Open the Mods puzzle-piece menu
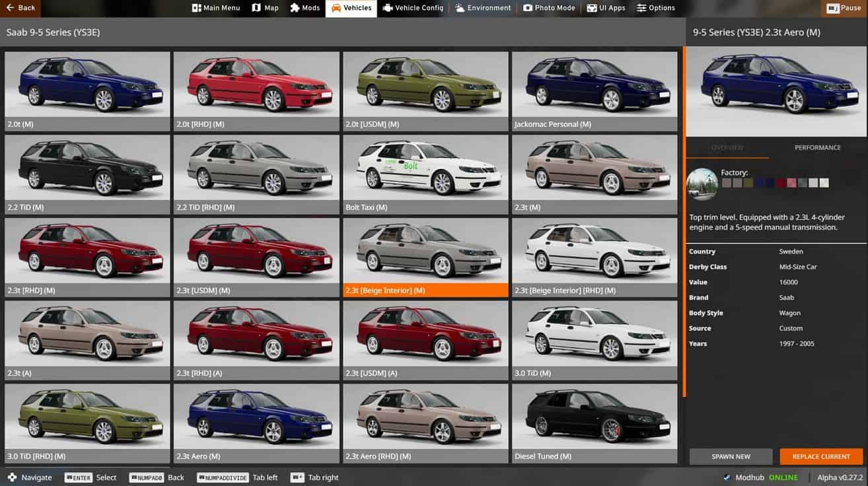Screen dimensions: 868x486 [305, 8]
